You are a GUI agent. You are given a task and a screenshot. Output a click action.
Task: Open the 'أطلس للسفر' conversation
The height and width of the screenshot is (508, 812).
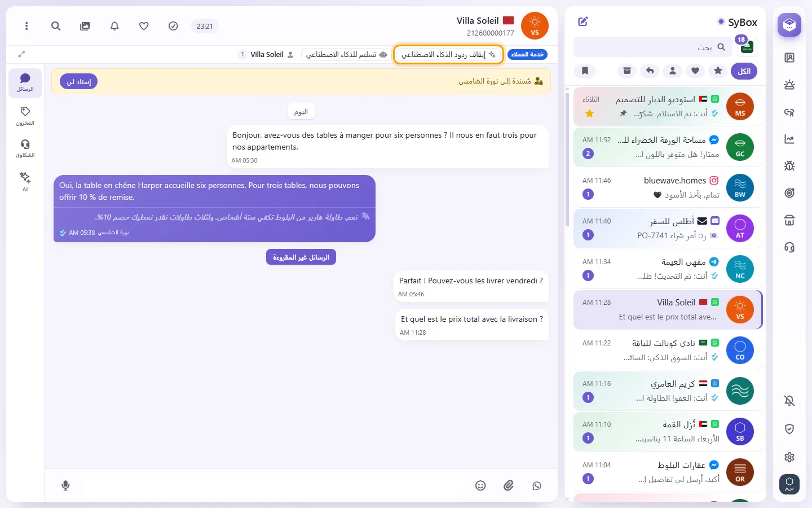(668, 228)
